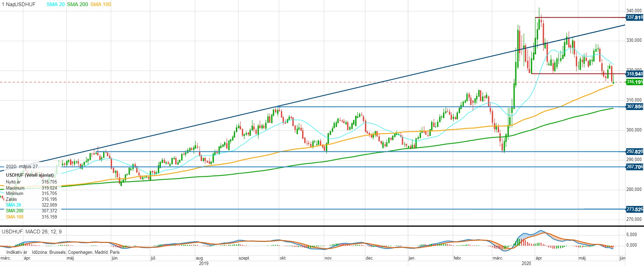Click the 'okt.' month label on time axis

283,258
